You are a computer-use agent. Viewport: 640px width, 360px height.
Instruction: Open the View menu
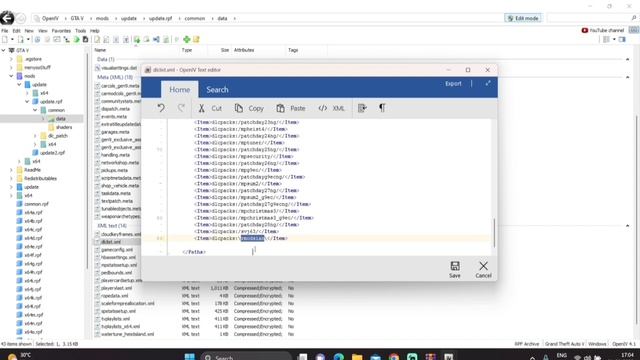point(42,31)
